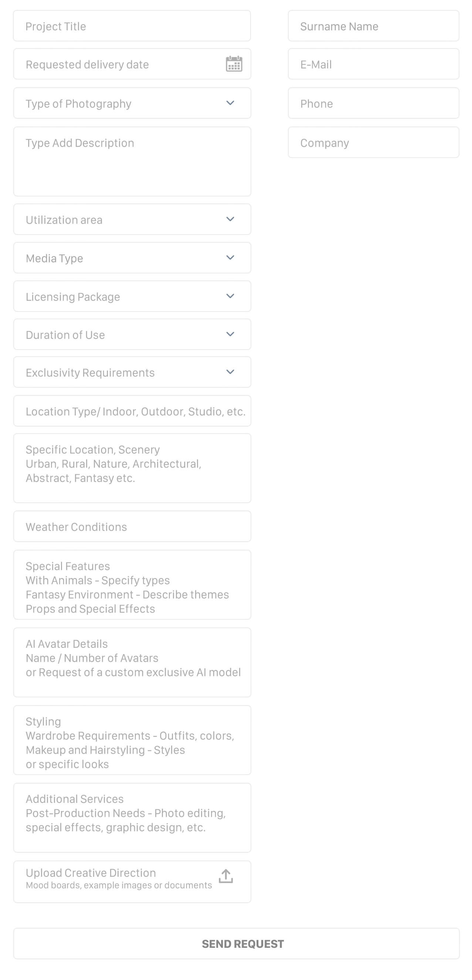The image size is (472, 980).
Task: Click into the Phone field
Action: (373, 103)
